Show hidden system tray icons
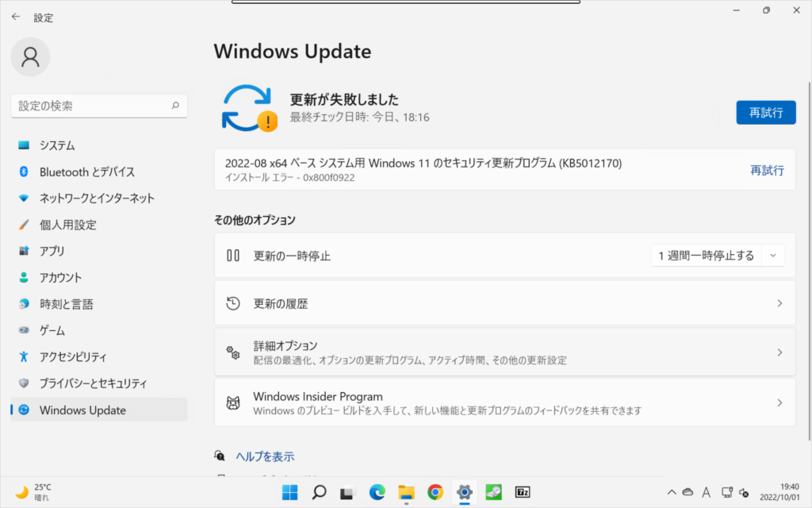Screen dimensions: 812x508 tap(672, 492)
